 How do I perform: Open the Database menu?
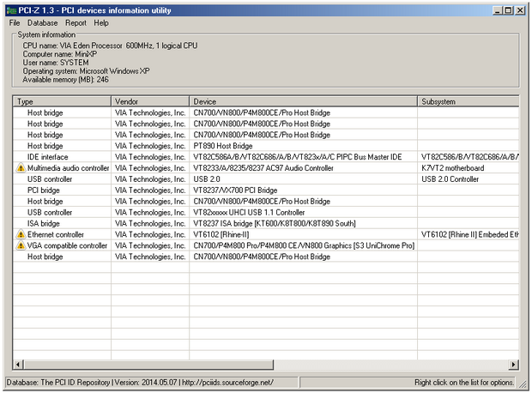pyautogui.click(x=42, y=23)
